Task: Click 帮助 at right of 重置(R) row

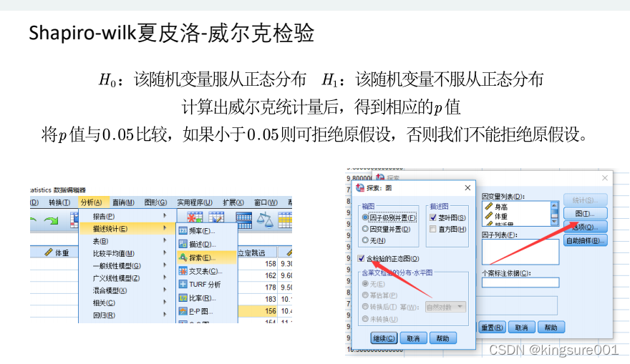Action: tap(551, 328)
